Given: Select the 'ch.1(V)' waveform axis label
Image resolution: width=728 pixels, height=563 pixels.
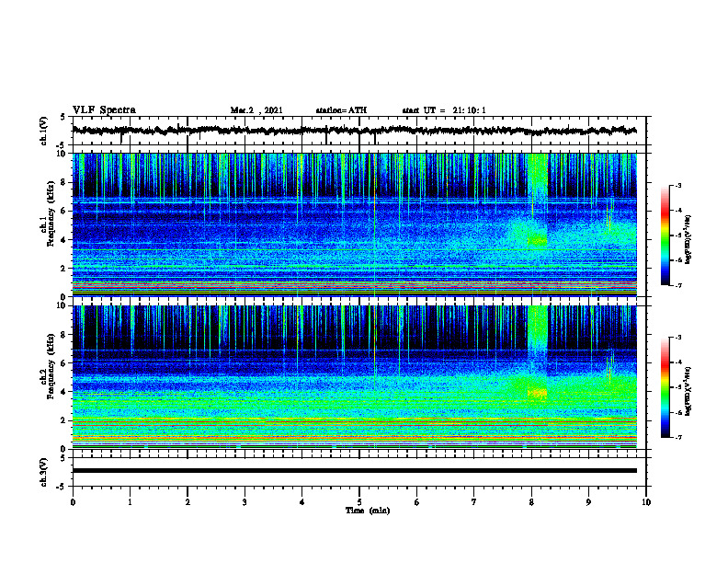Looking at the screenshot, I should (x=44, y=131).
